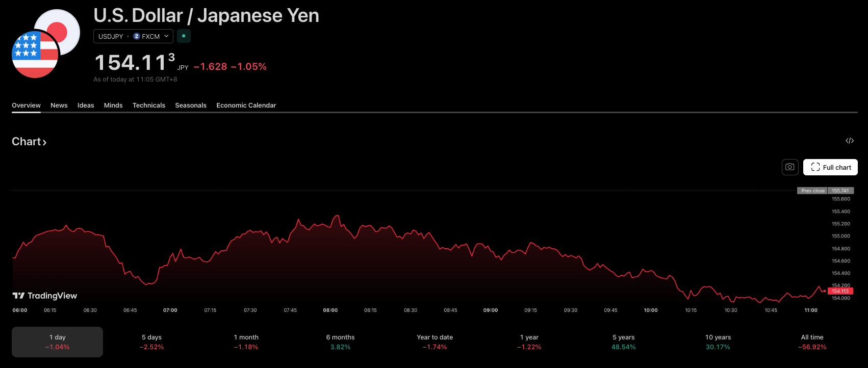Click the 11:00 time axis label

click(x=811, y=310)
